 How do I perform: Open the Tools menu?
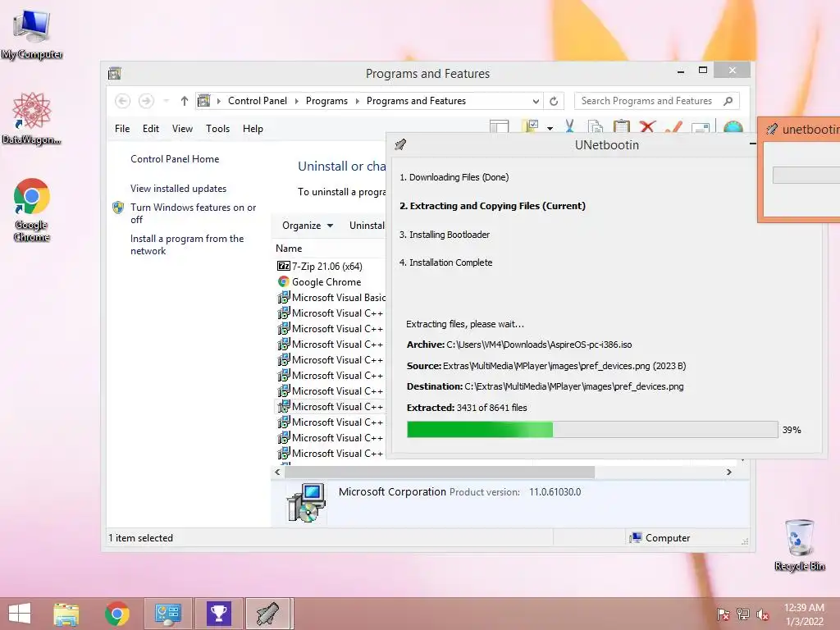click(217, 129)
